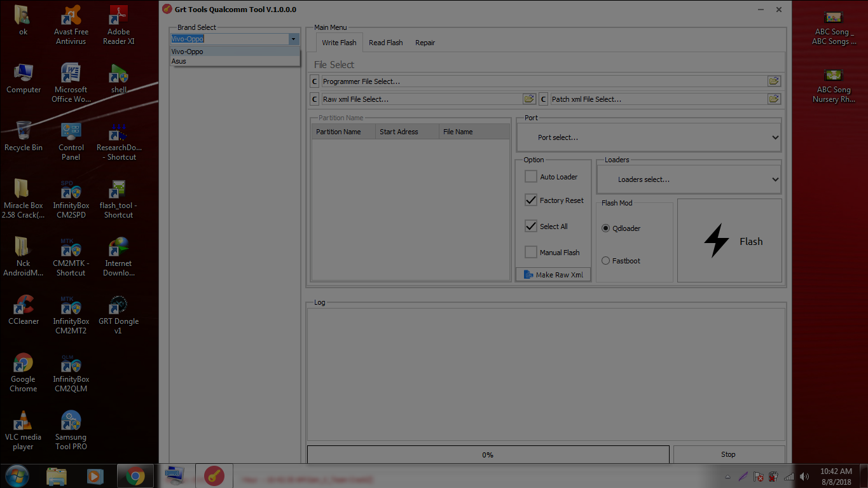This screenshot has width=868, height=488.
Task: Switch to Write Flash tab
Action: tap(339, 43)
